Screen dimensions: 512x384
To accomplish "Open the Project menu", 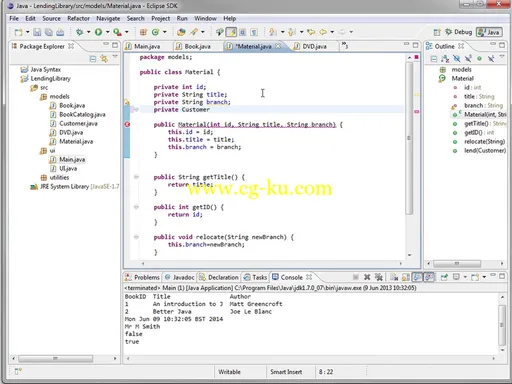I will click(x=161, y=18).
